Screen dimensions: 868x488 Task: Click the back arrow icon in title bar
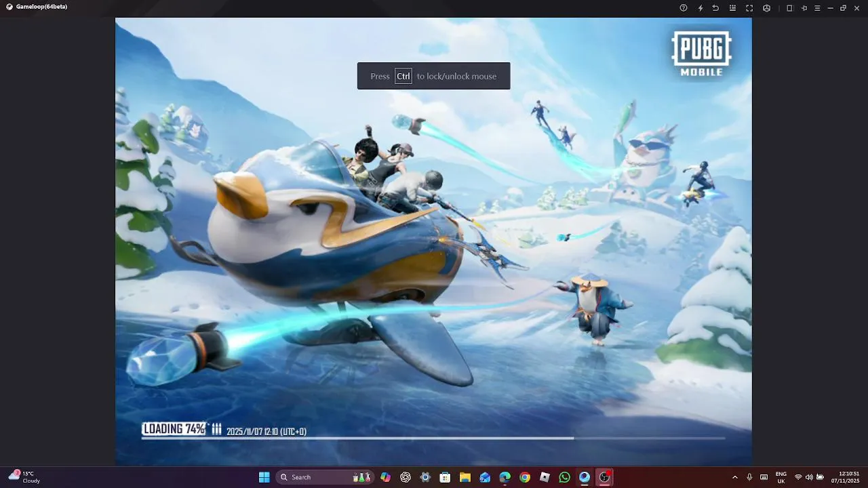pyautogui.click(x=715, y=8)
